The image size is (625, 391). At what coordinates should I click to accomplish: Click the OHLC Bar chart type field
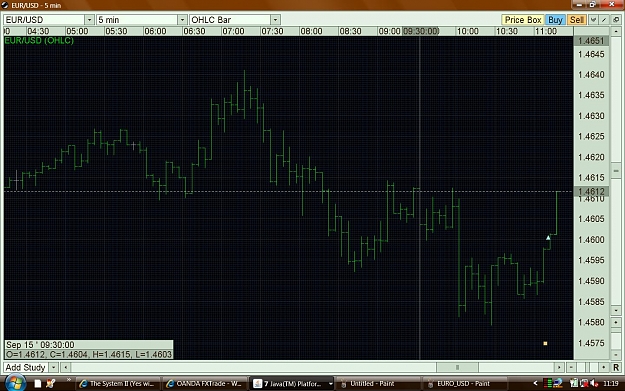[230, 20]
